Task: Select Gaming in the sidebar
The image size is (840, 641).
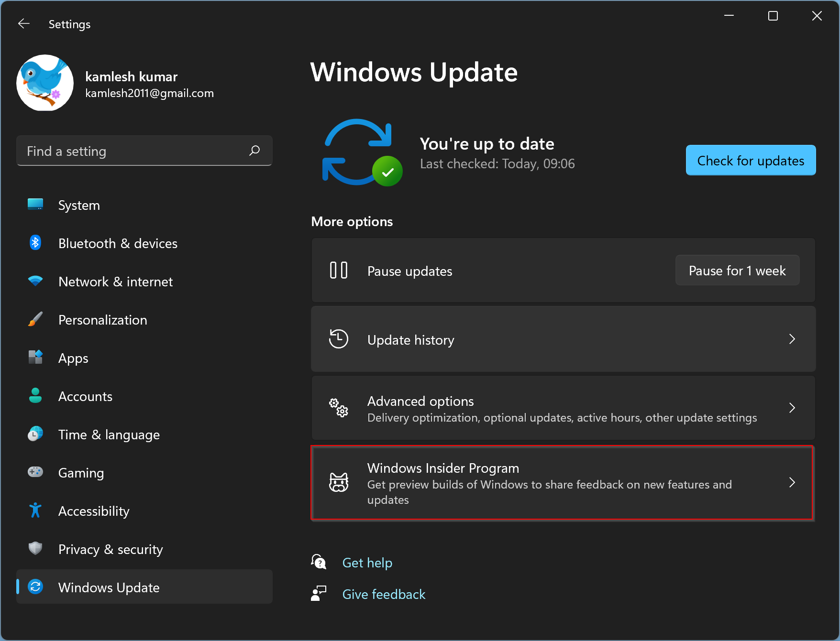Action: click(144, 473)
